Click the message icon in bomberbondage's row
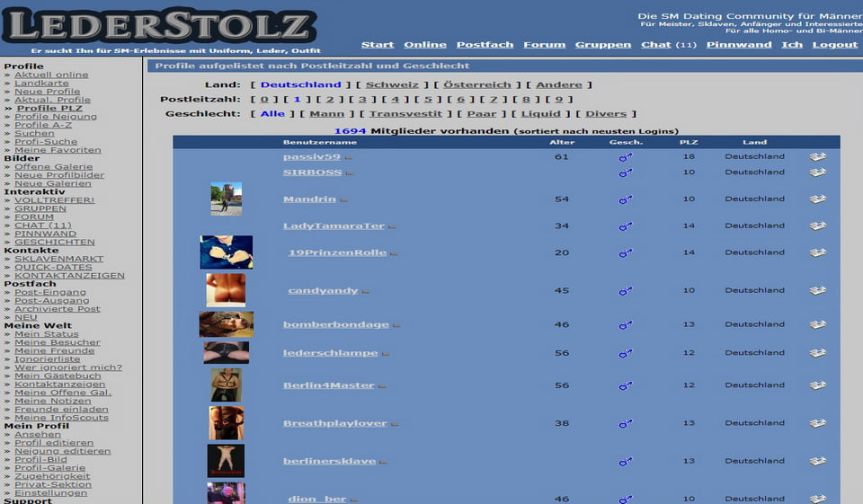This screenshot has height=504, width=863. [x=817, y=325]
